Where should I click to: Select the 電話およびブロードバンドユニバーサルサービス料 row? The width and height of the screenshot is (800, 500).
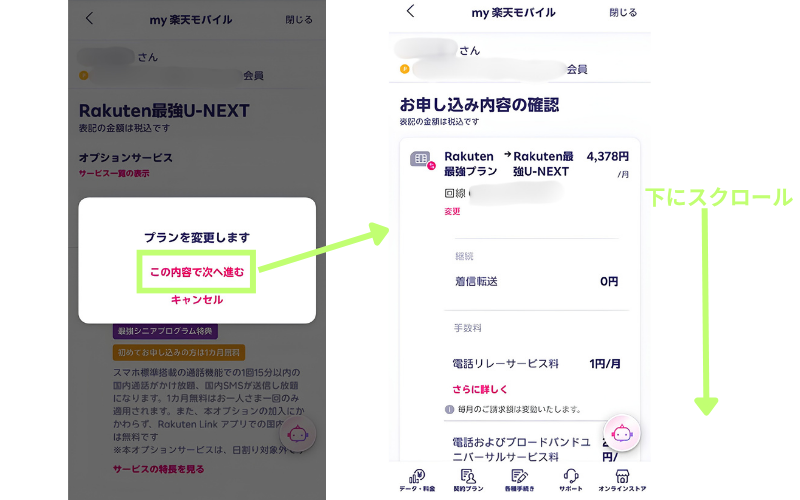536,449
